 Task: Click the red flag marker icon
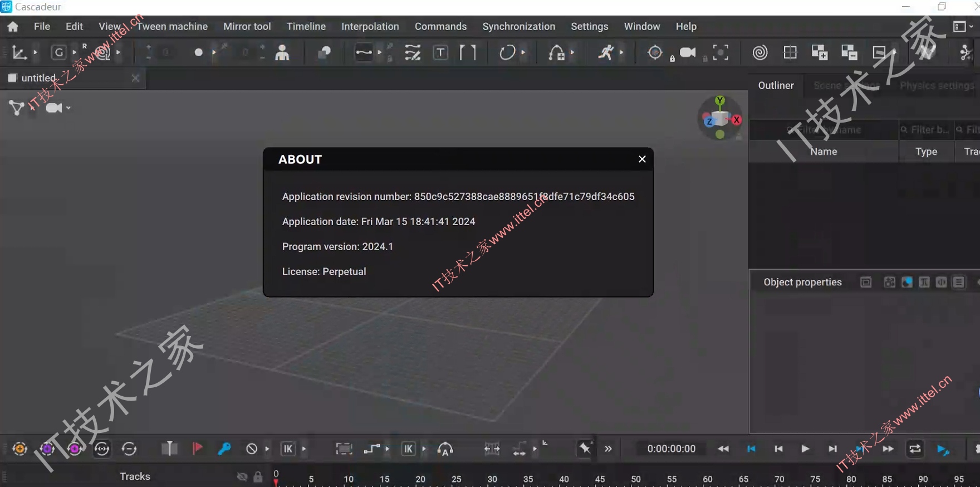(197, 449)
